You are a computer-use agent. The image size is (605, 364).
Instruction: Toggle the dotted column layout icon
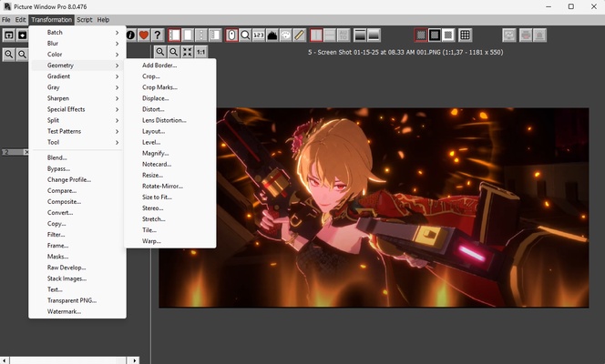coord(201,35)
